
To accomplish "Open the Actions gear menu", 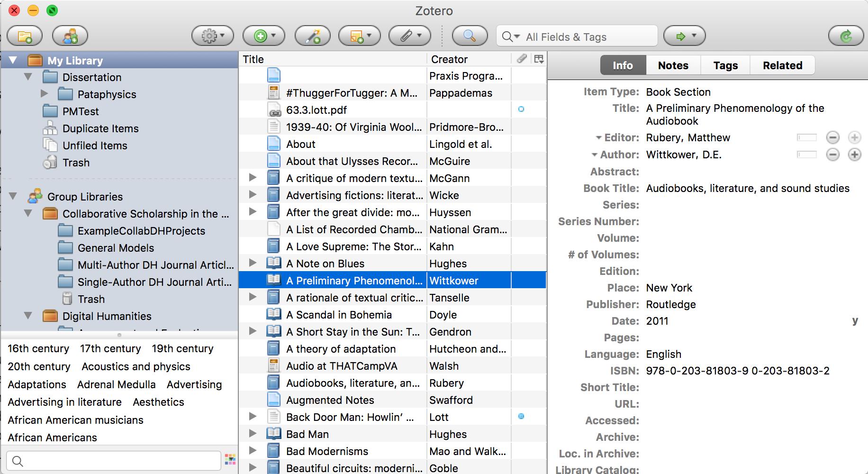I will (213, 36).
